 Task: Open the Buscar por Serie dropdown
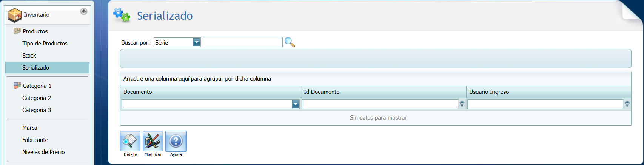(x=197, y=42)
